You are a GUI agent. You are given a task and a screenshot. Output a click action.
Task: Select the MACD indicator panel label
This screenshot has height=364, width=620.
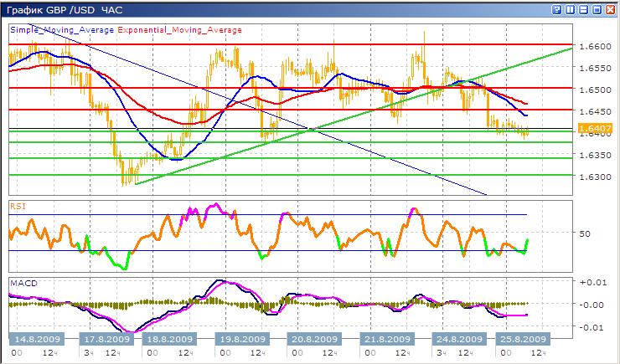coord(21,283)
